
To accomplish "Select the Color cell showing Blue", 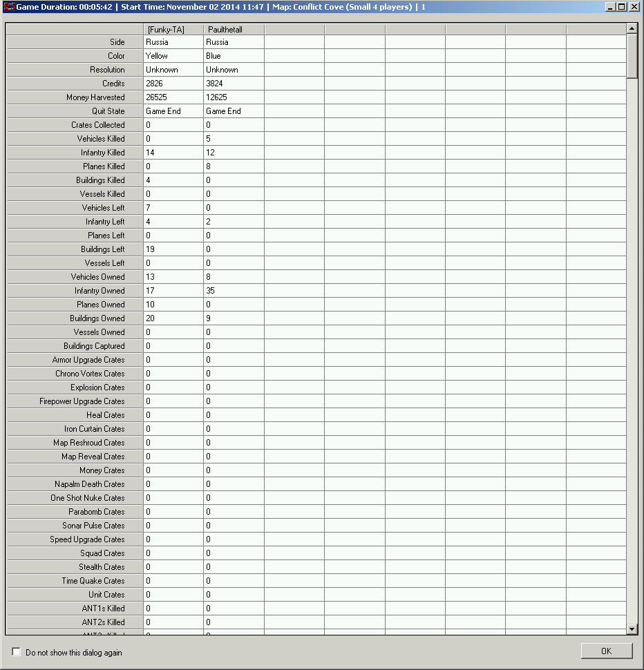I will click(x=234, y=56).
